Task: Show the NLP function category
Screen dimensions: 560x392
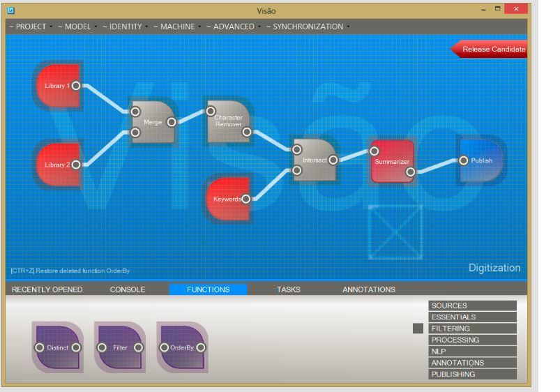Action: pos(472,352)
